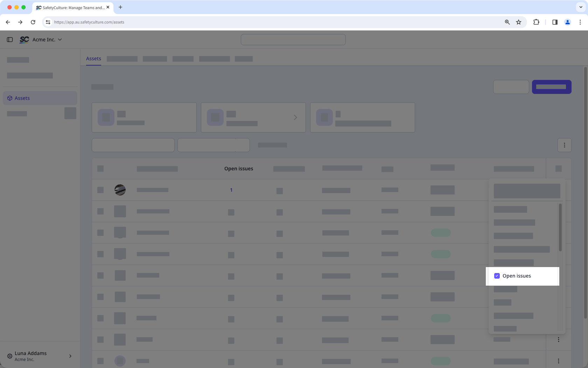The height and width of the screenshot is (368, 588).
Task: Open the SafetyCulture logo home
Action: [24, 40]
